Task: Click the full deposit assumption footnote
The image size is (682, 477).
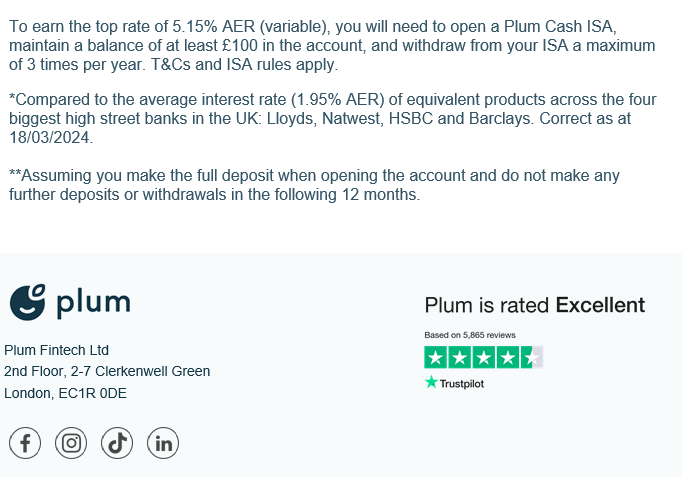Action: pos(314,185)
